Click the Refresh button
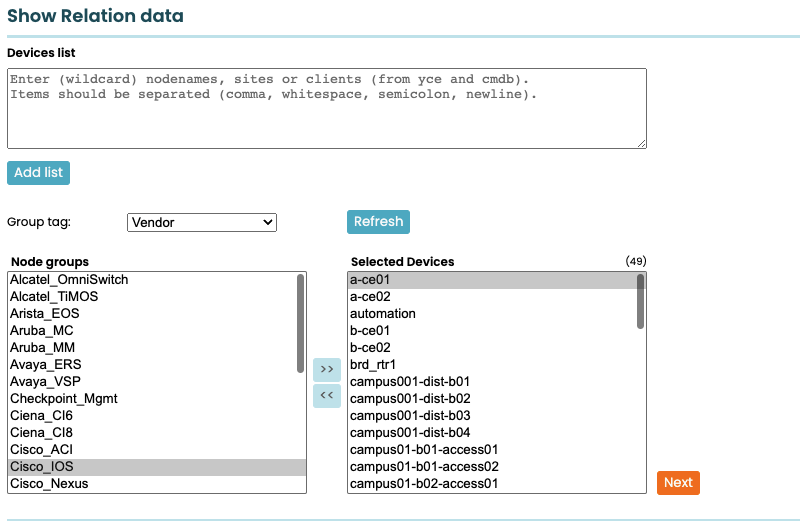Image resolution: width=800 pixels, height=531 pixels. [378, 222]
